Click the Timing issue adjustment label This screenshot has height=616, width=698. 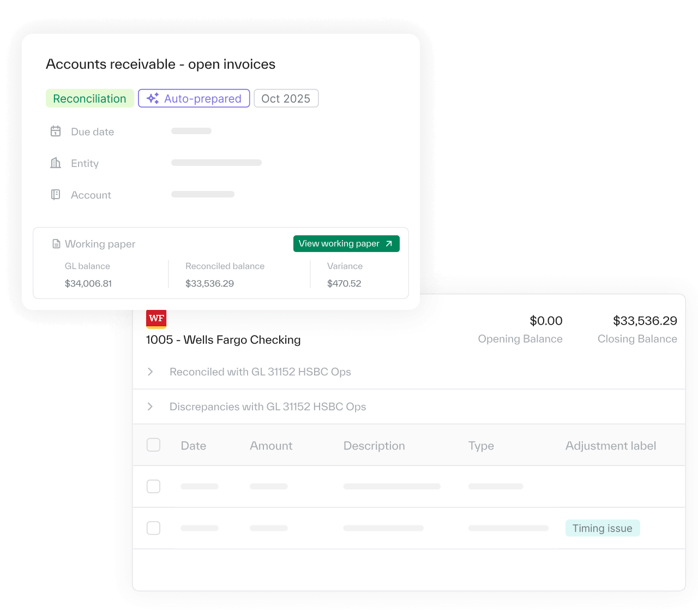(602, 528)
